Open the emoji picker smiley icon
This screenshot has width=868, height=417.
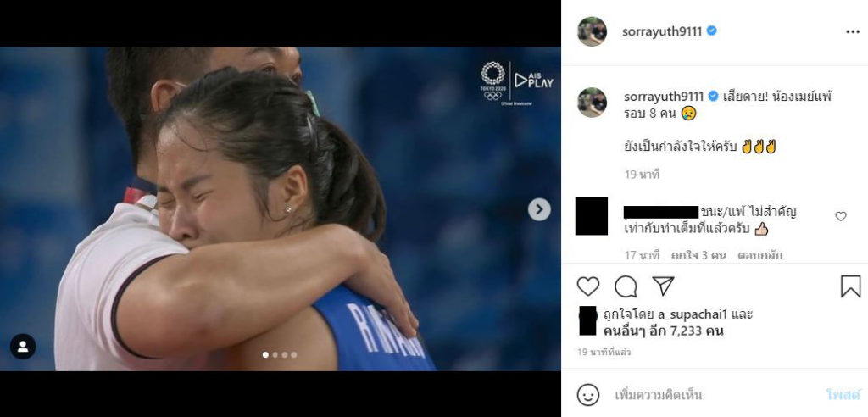pos(588,395)
